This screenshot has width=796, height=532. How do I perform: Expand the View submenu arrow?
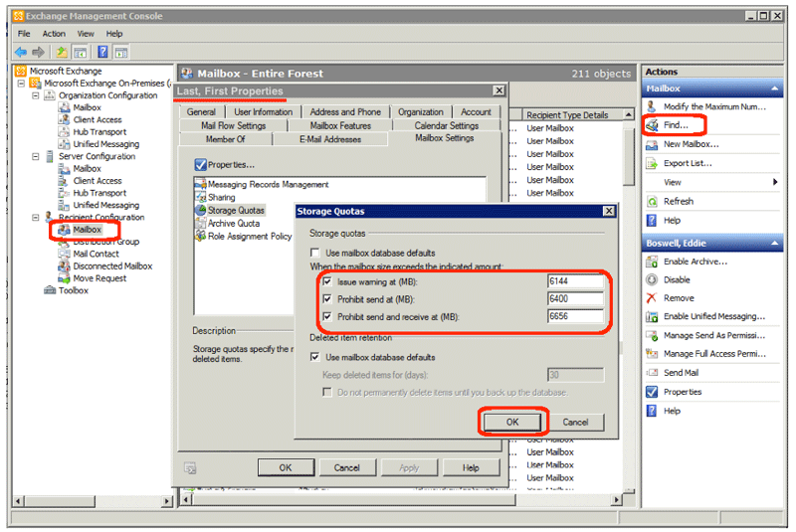[x=775, y=182]
